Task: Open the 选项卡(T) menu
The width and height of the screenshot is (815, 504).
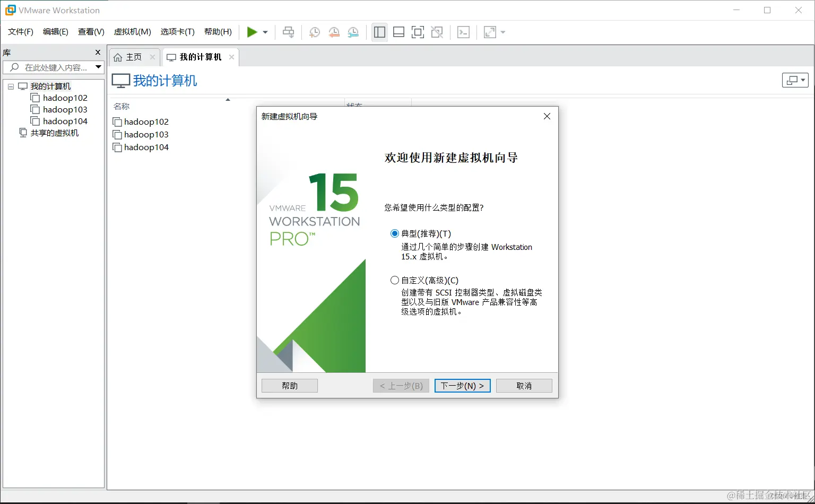Action: coord(178,32)
